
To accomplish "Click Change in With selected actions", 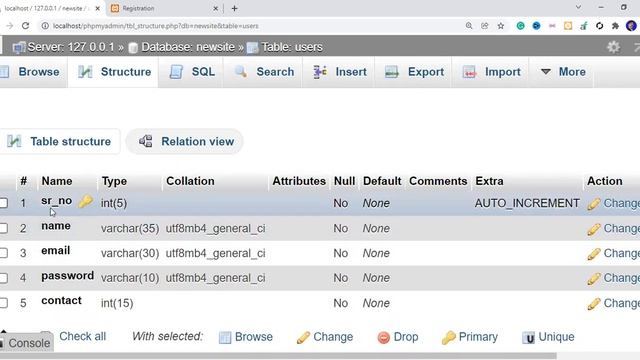I will click(x=325, y=337).
